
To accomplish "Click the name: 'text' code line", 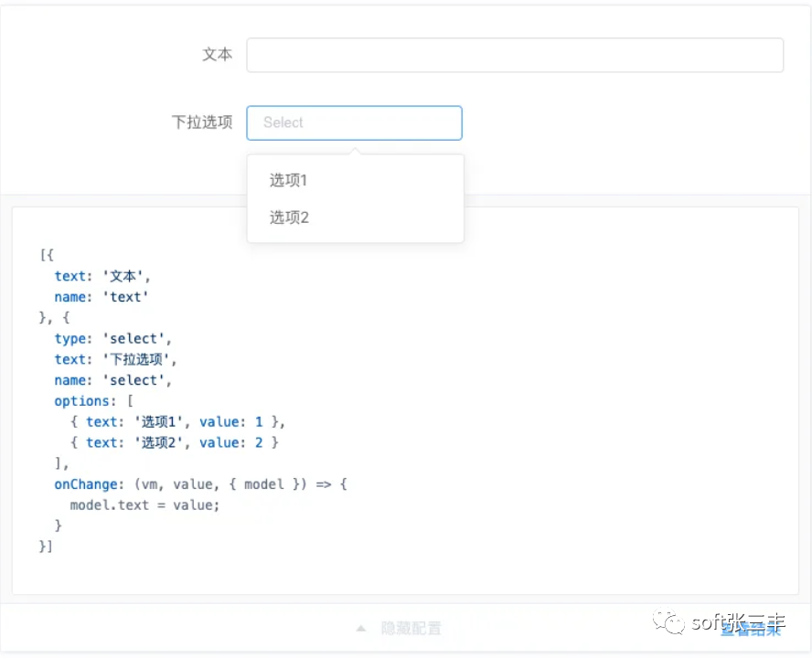I will (101, 297).
